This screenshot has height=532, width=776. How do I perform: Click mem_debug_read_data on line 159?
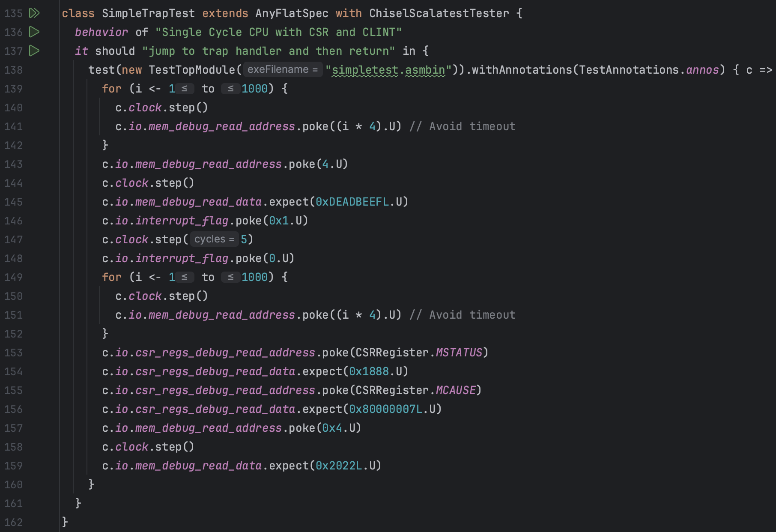click(x=198, y=466)
